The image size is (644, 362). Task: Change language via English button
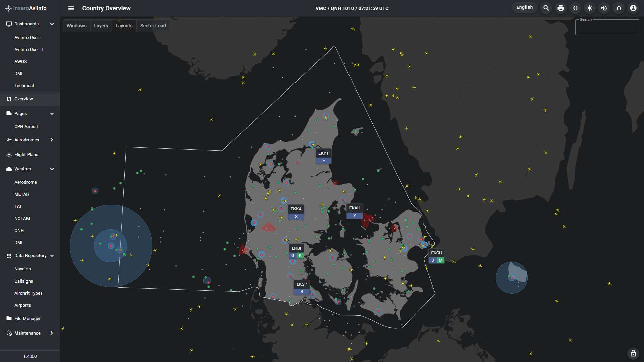pyautogui.click(x=524, y=7)
